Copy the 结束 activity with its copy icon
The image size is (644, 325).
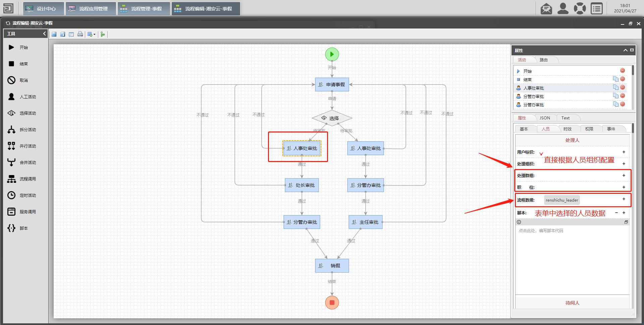[x=616, y=79]
